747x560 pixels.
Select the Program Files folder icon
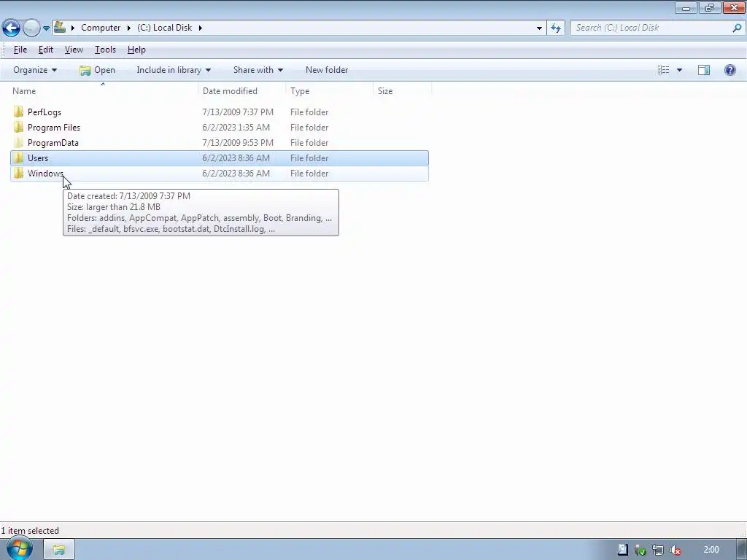coord(18,127)
